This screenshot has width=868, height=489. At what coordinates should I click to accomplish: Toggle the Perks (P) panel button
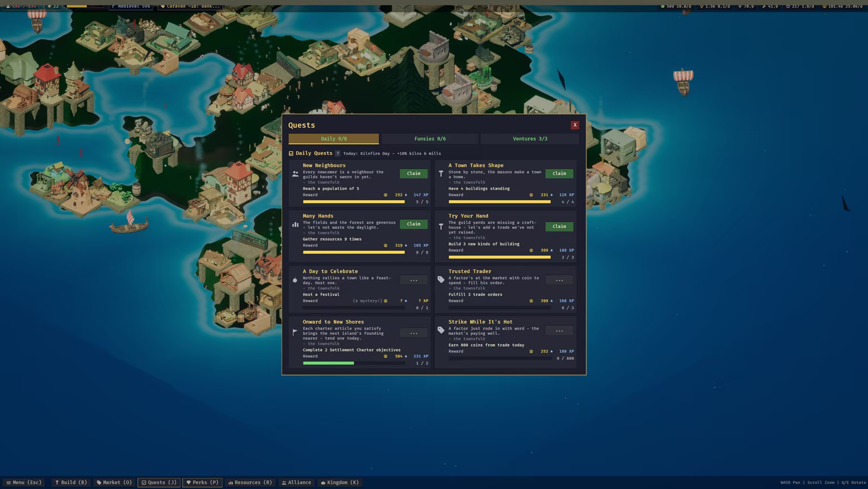[x=203, y=482]
